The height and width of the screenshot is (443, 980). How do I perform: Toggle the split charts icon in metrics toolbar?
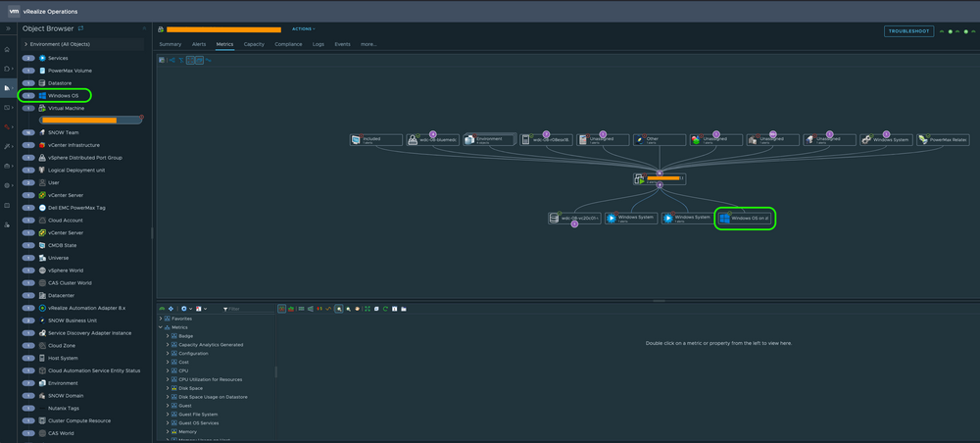click(282, 309)
